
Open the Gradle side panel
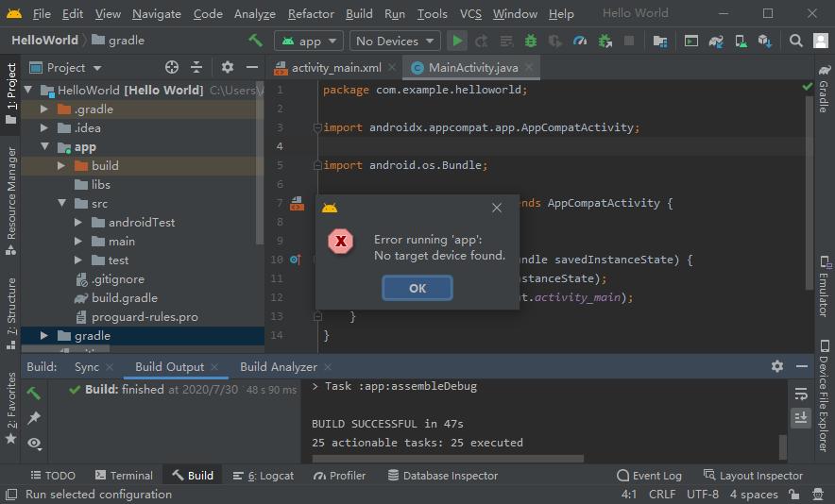(824, 89)
